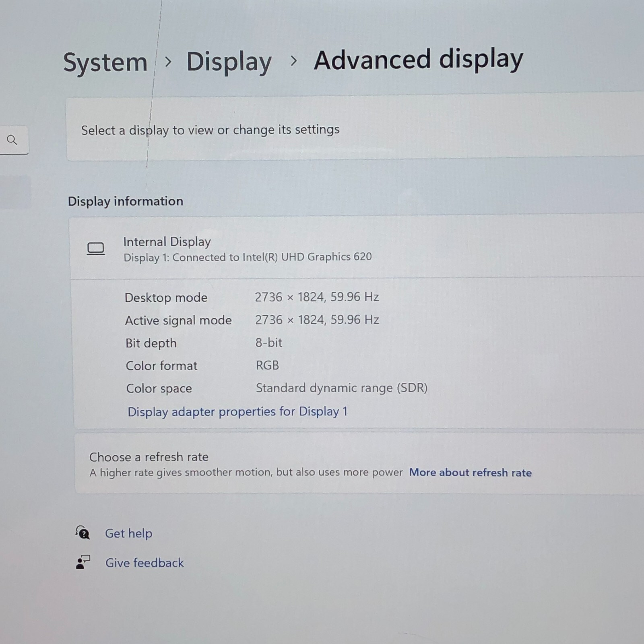This screenshot has width=644, height=644.
Task: Open Display adapter properties for Display 1
Action: 237,411
